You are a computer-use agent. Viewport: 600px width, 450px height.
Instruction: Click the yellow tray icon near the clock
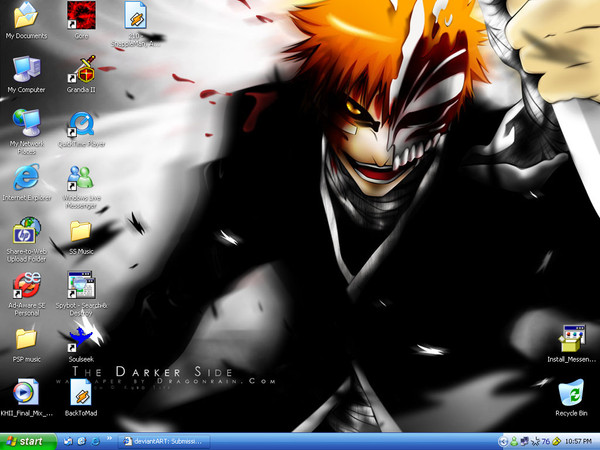click(556, 442)
